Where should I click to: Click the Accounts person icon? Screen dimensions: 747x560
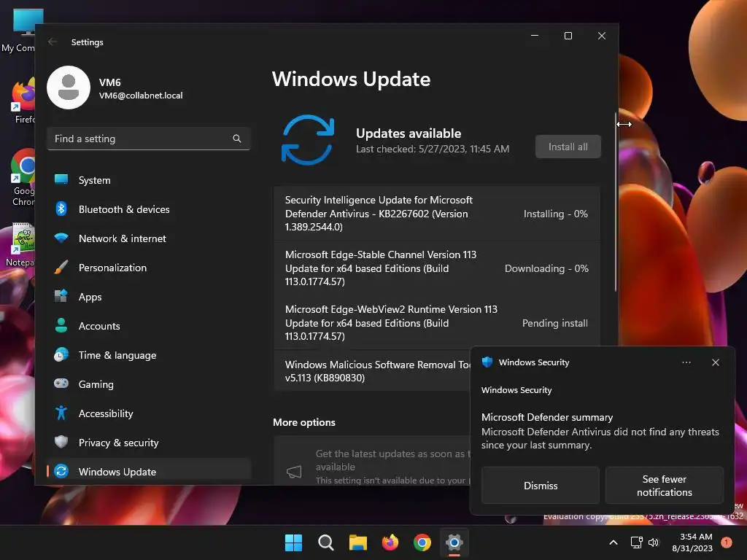(61, 325)
